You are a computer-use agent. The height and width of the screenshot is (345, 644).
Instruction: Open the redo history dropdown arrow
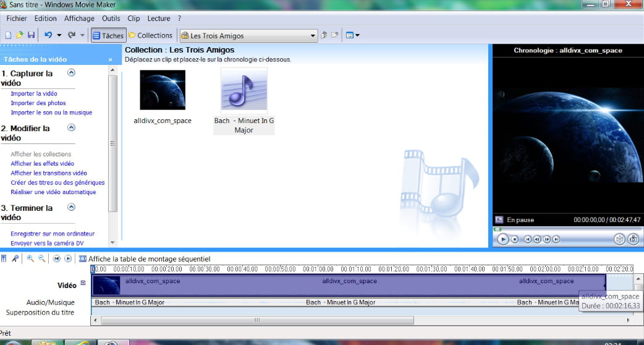click(x=82, y=35)
